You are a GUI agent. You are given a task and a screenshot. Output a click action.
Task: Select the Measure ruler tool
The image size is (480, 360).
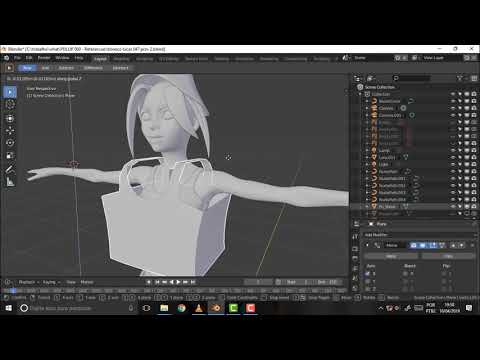10,182
